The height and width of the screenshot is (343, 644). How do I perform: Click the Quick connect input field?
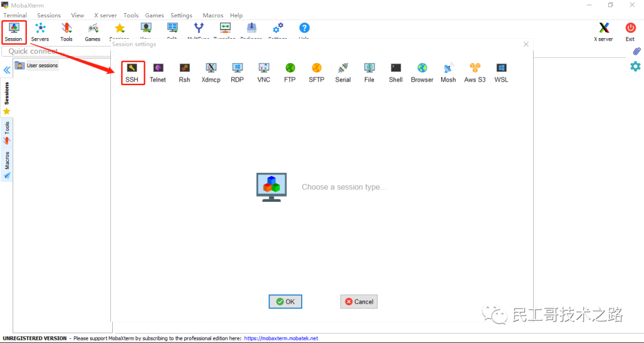(56, 51)
